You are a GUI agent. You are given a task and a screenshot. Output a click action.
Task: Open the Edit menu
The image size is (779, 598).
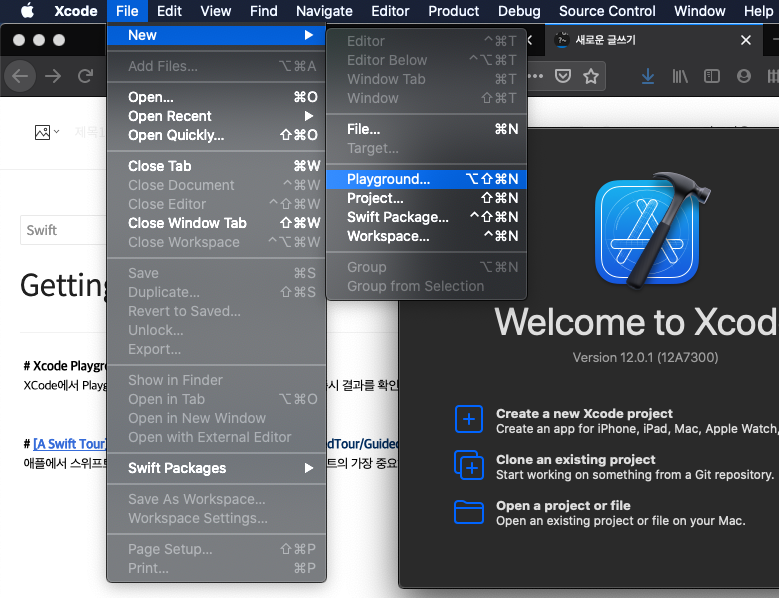169,10
